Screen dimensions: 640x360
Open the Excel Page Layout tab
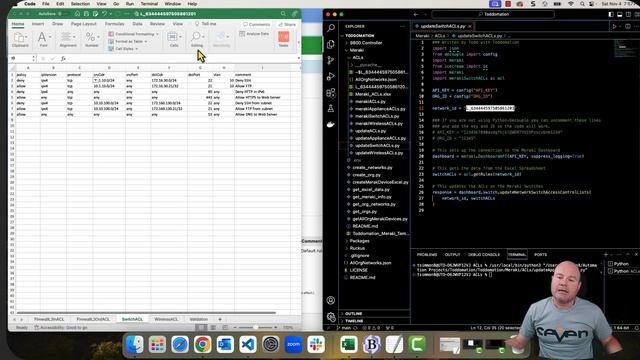coord(84,24)
